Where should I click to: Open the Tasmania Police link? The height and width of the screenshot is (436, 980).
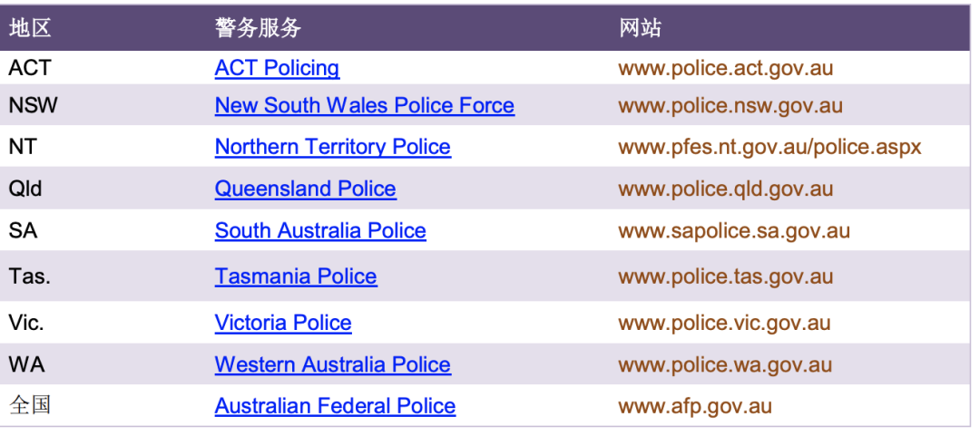point(296,276)
